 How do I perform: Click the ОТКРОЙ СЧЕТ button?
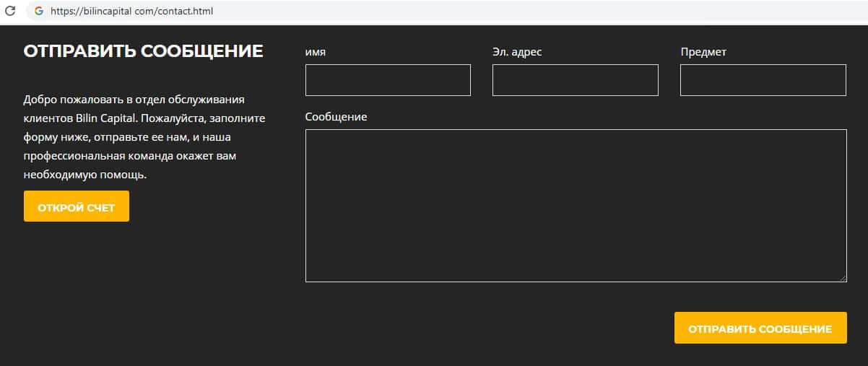point(77,206)
